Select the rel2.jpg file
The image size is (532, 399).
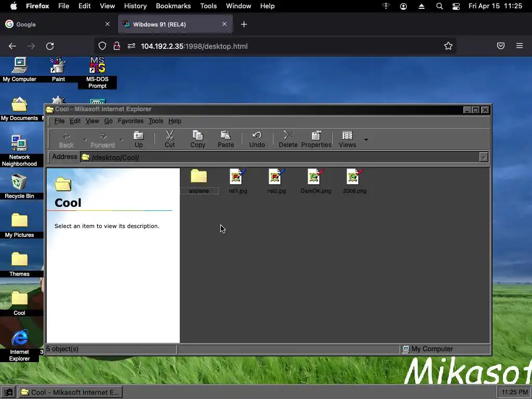click(277, 181)
